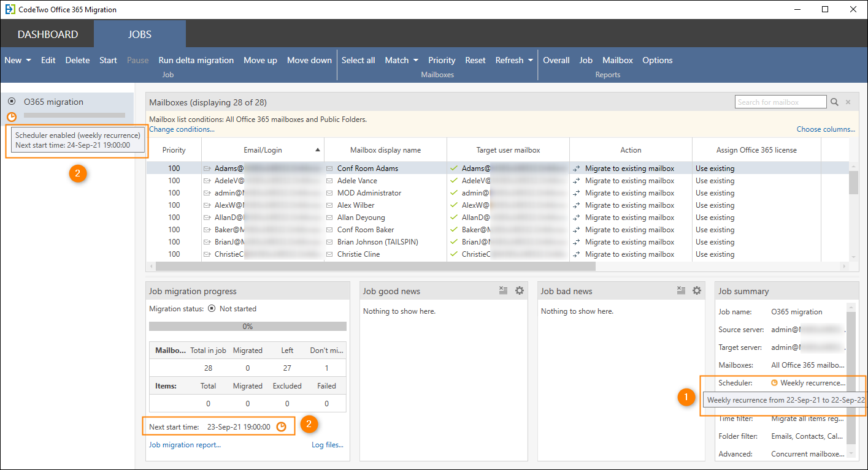
Task: Select the JOBS tab
Action: (139, 34)
